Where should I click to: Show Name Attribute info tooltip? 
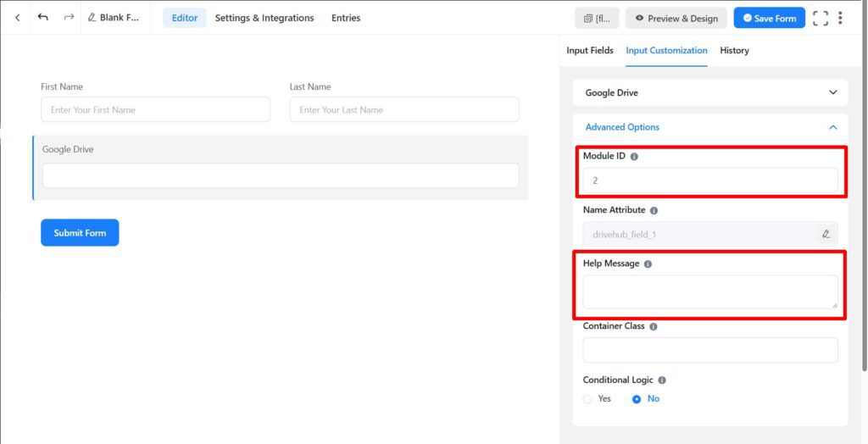click(654, 211)
